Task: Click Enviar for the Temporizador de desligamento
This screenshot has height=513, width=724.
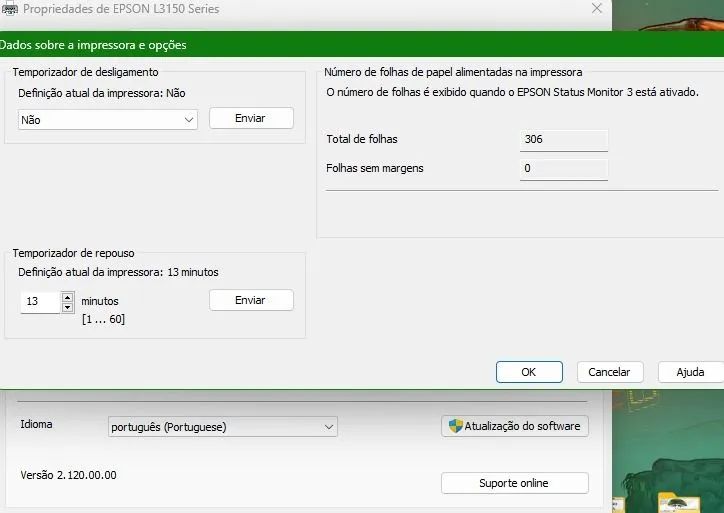Action: [x=251, y=118]
